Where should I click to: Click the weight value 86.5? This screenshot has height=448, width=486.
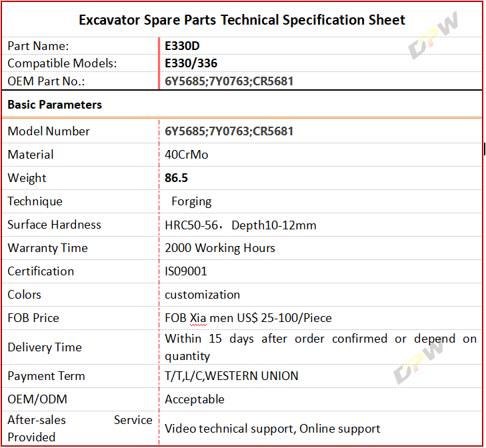click(x=176, y=178)
